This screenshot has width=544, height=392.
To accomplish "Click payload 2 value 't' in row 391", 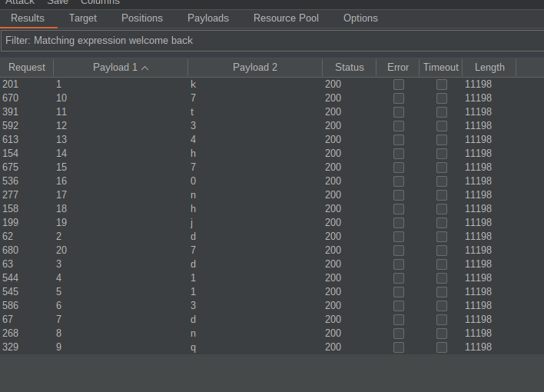I will (192, 111).
